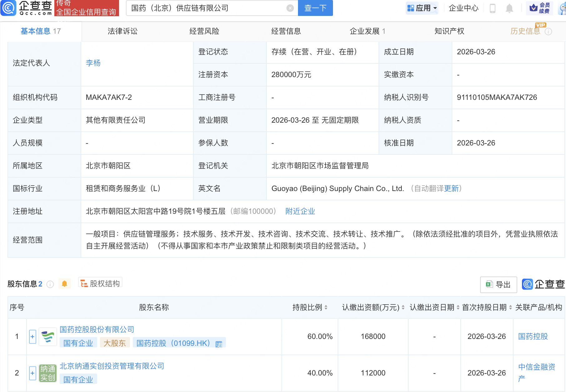Toggle sorting on the 认缴出资额 column
Viewport: 566px width, 392px height.
point(404,307)
